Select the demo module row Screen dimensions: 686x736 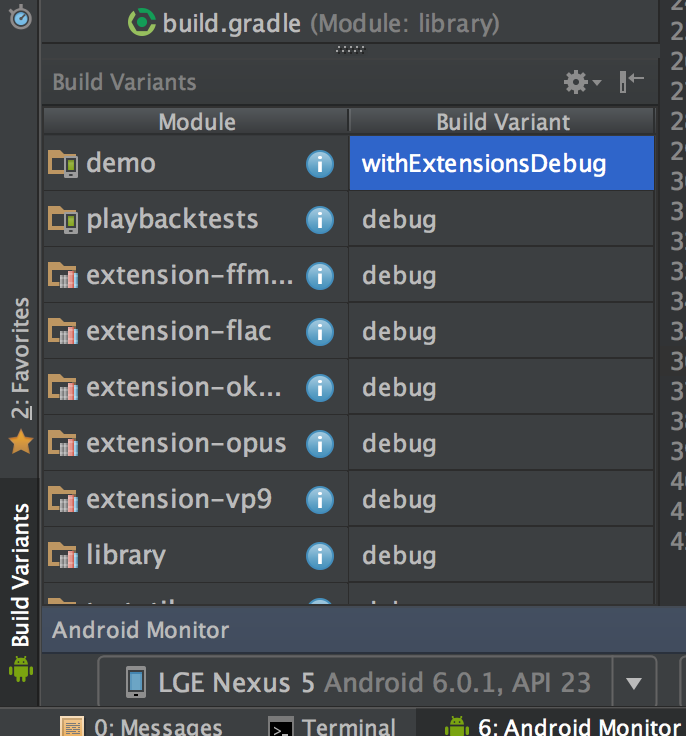click(x=196, y=163)
